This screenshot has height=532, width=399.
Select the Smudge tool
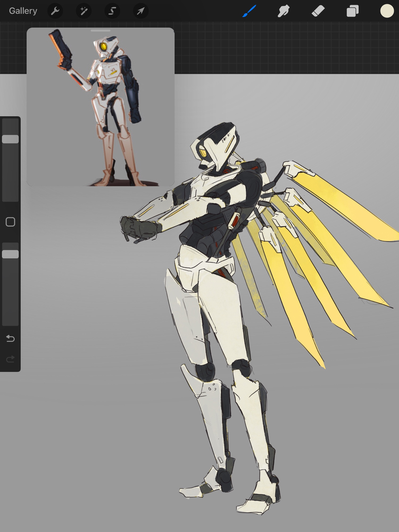284,11
